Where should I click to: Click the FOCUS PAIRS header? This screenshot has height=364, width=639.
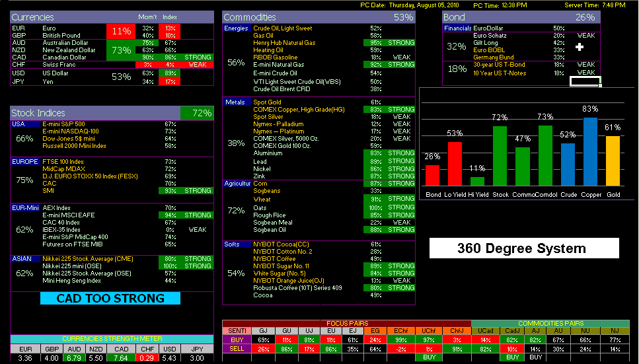[347, 323]
